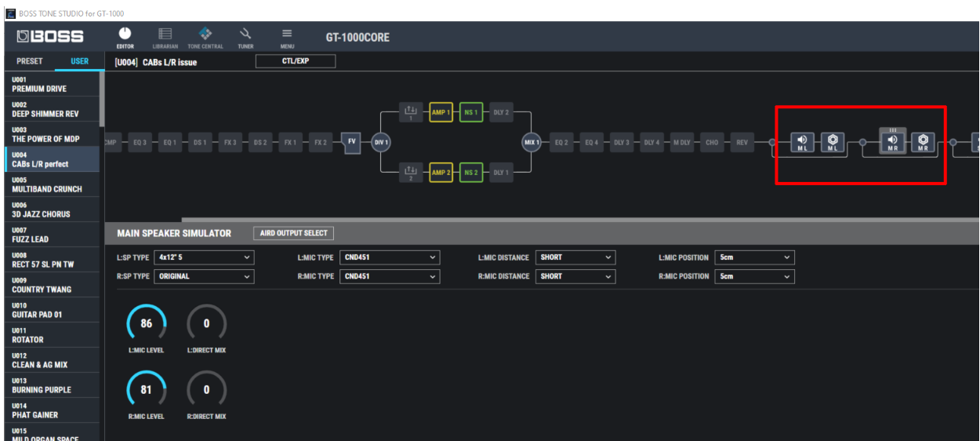Select the Main R speaker simulator block
The width and height of the screenshot is (980, 441).
click(892, 142)
